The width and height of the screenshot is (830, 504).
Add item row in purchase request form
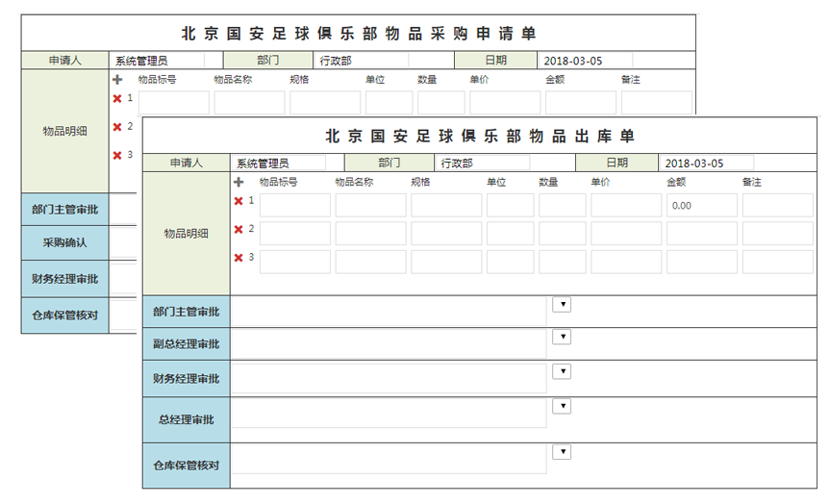[117, 80]
